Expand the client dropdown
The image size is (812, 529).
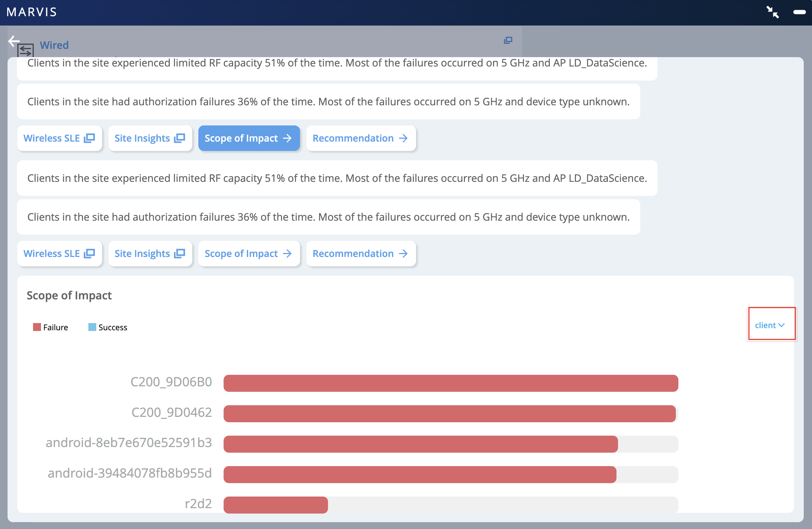click(770, 325)
